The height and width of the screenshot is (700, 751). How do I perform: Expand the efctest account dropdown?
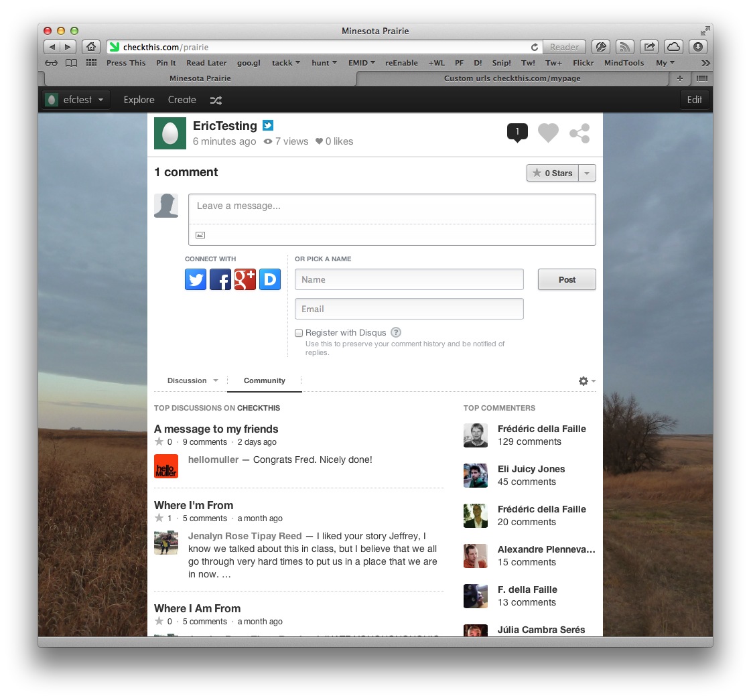point(76,100)
